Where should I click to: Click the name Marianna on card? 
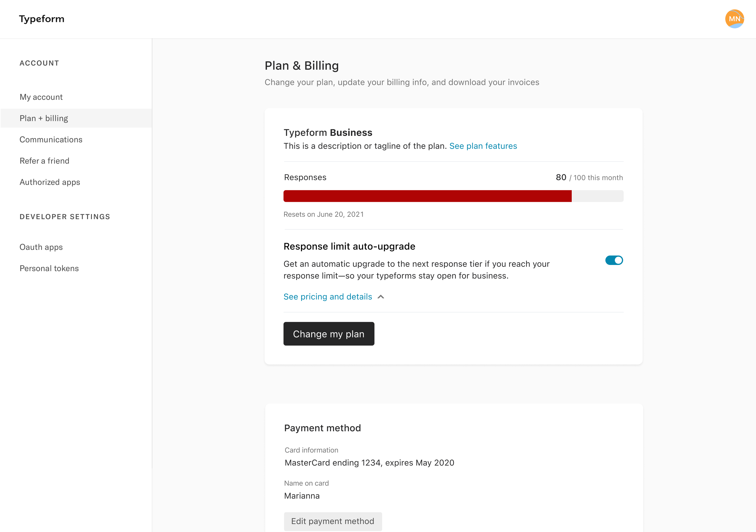(x=302, y=496)
